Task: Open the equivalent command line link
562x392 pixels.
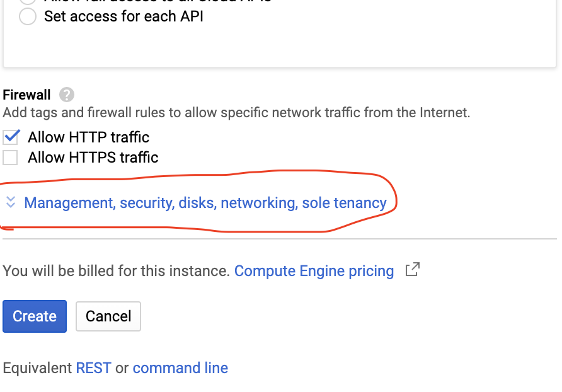Action: [180, 368]
